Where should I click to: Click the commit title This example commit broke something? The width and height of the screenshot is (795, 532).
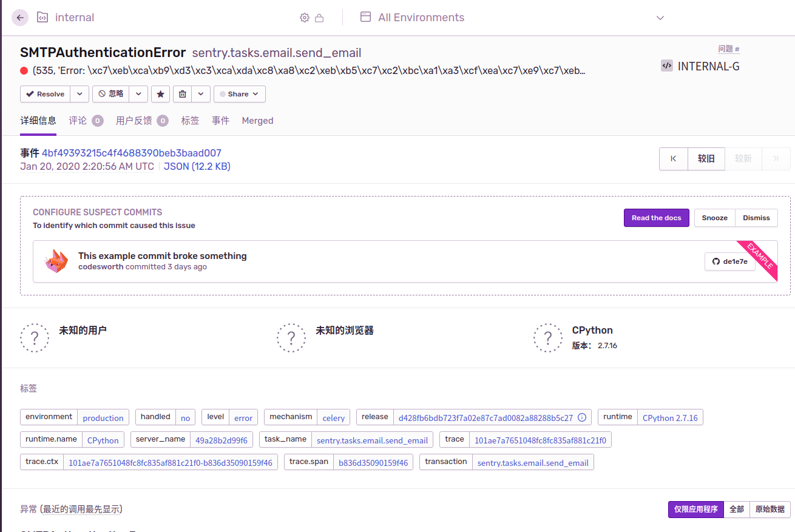click(x=163, y=256)
